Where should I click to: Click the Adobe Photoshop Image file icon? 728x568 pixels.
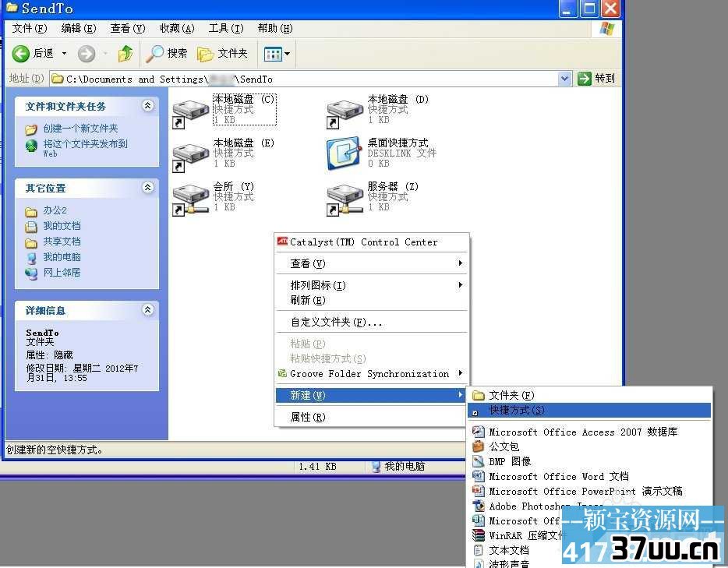point(479,506)
